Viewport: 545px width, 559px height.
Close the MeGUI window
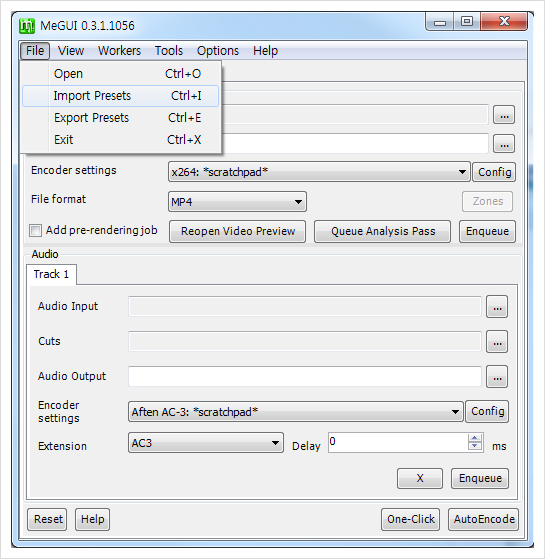coord(504,21)
